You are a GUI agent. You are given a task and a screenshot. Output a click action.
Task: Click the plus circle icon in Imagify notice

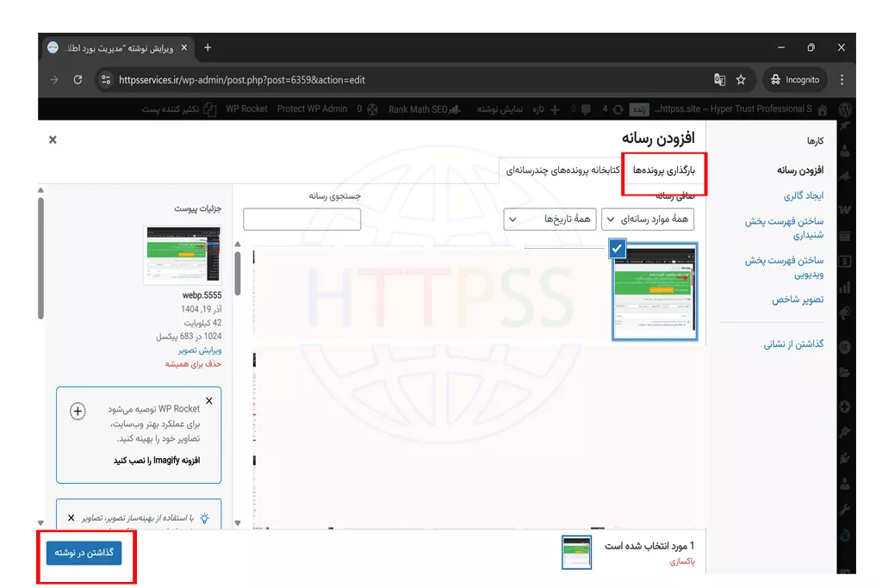pyautogui.click(x=78, y=412)
